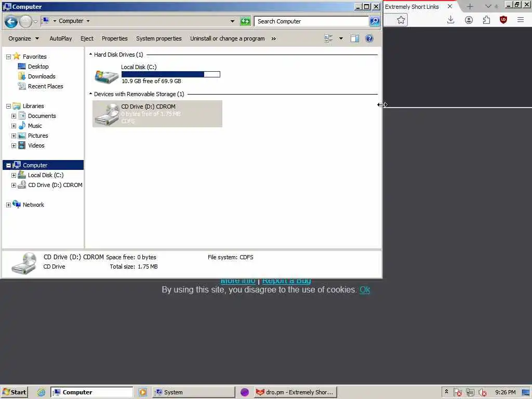This screenshot has height=399, width=532.
Task: Show hidden tray icons arrow
Action: point(446,392)
